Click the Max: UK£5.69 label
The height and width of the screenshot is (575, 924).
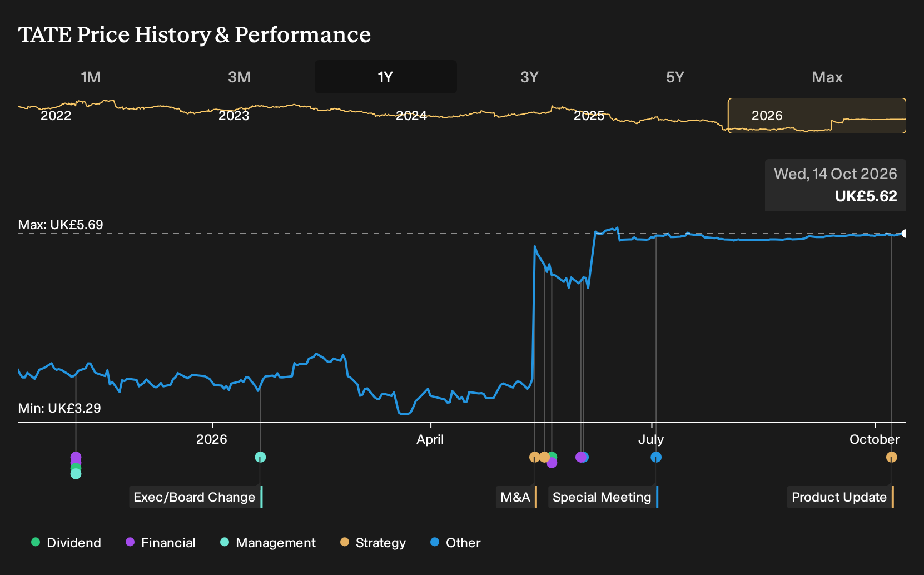[x=61, y=225]
